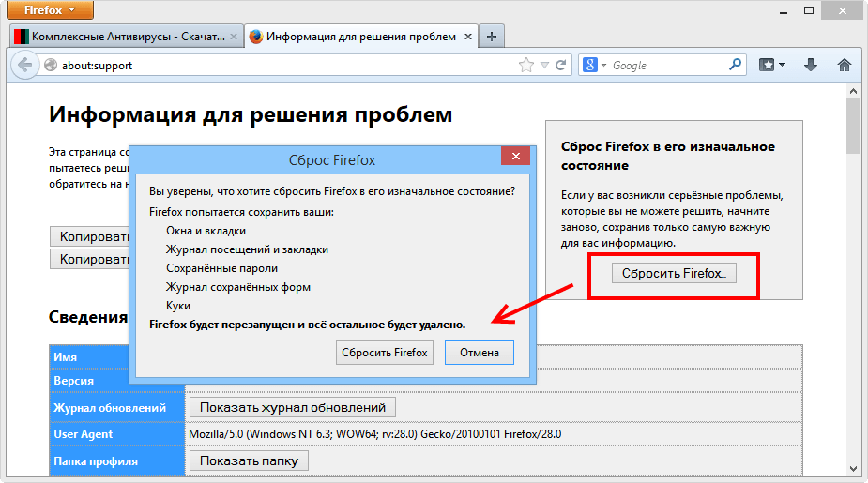Click 'Окна и вкладки' text in dialog
The width and height of the screenshot is (868, 483).
tap(206, 231)
